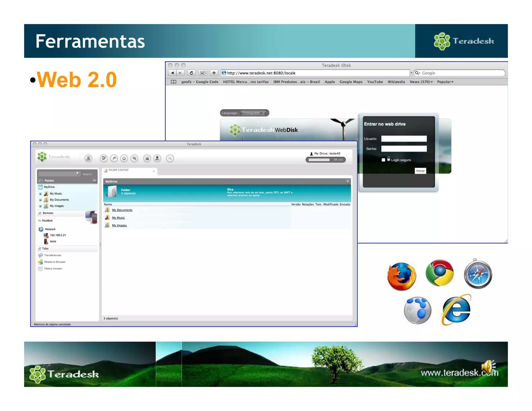Click the rename (ABC check) toolbar icon
Image resolution: width=532 pixels, height=411 pixels.
pyautogui.click(x=104, y=158)
